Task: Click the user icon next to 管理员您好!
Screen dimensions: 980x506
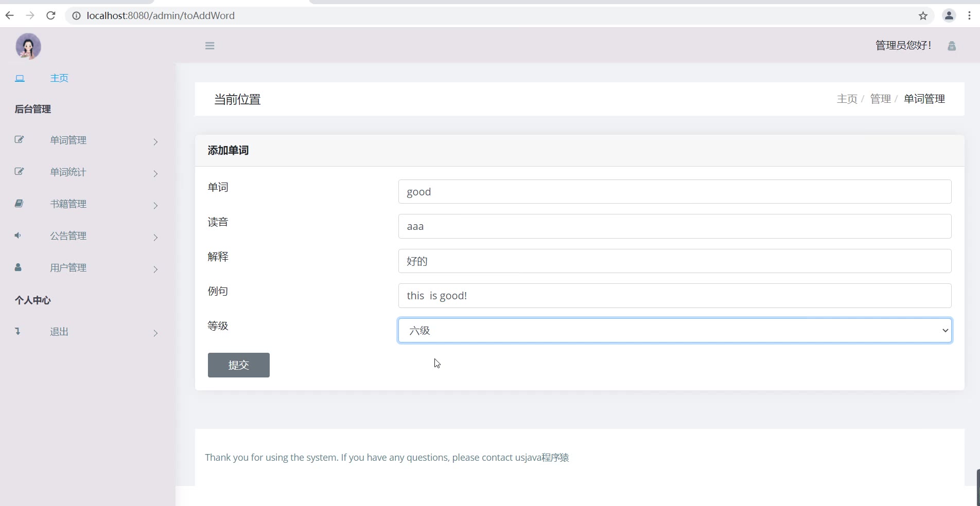Action: [x=952, y=46]
